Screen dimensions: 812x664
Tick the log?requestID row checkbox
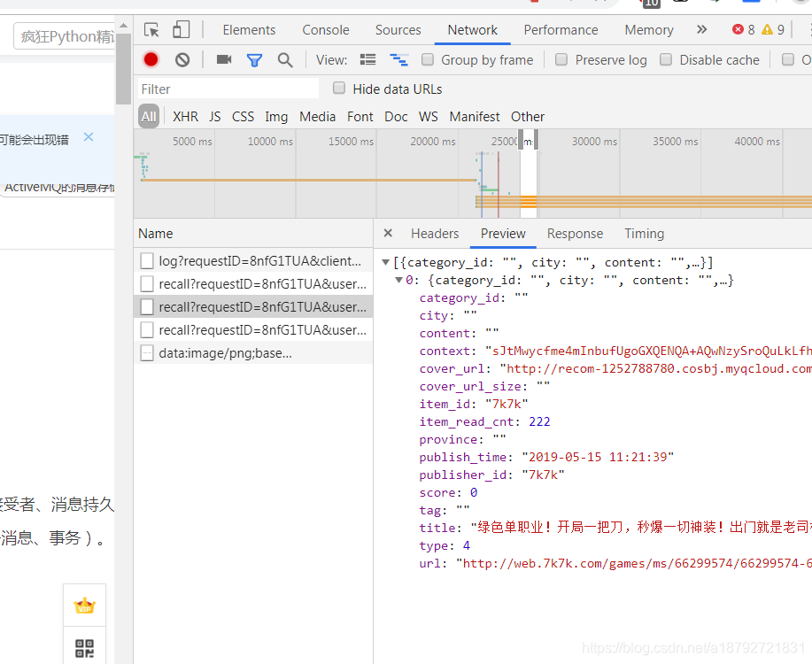[147, 261]
